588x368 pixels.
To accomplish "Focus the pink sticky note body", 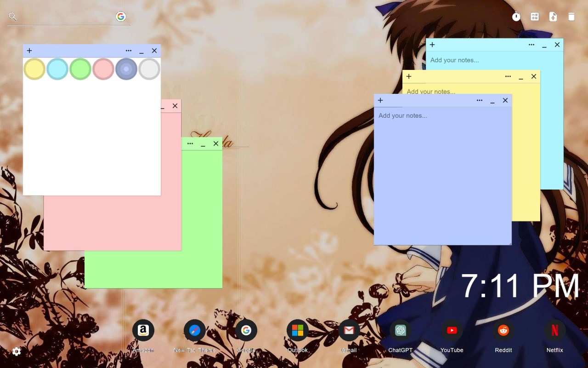I will coord(113,223).
